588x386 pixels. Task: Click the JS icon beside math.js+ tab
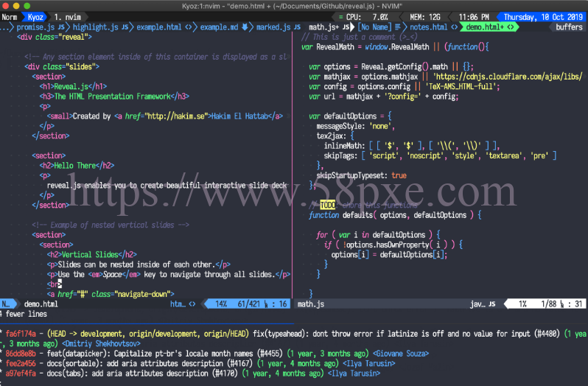pos(346,27)
